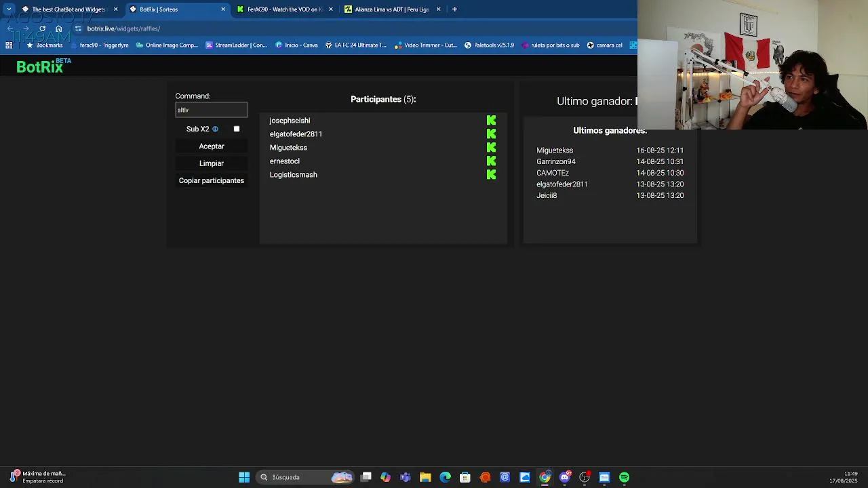868x488 pixels.
Task: Switch to the Alianza Lima vs ADT tab
Action: [391, 9]
